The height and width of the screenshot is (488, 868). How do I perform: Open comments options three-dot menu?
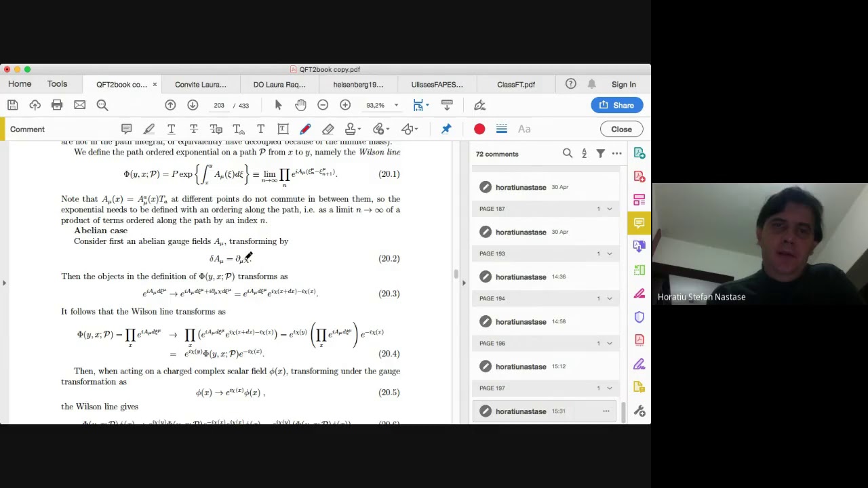pyautogui.click(x=616, y=154)
